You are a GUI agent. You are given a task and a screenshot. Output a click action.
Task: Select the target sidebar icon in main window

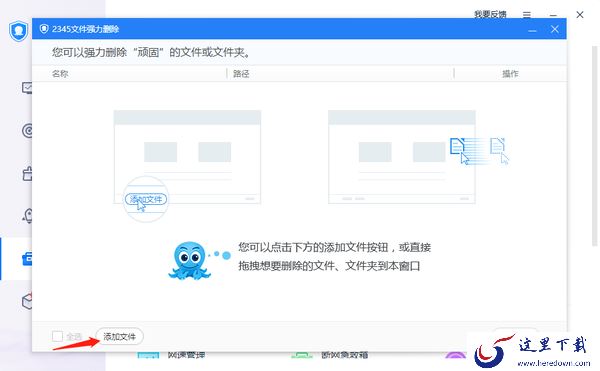pos(28,131)
